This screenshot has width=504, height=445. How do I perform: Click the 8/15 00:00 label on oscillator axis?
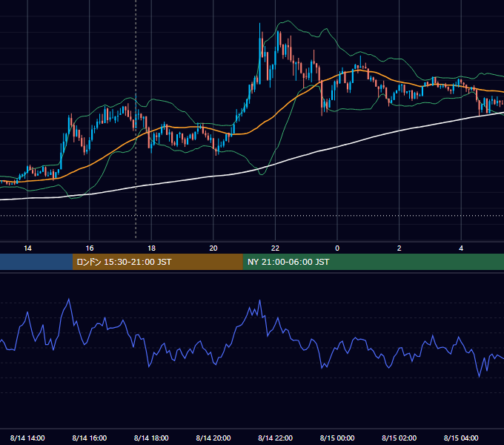pos(337,438)
